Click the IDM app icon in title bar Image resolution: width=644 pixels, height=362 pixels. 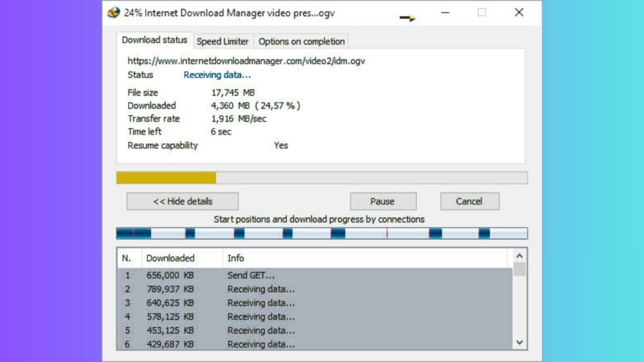113,13
